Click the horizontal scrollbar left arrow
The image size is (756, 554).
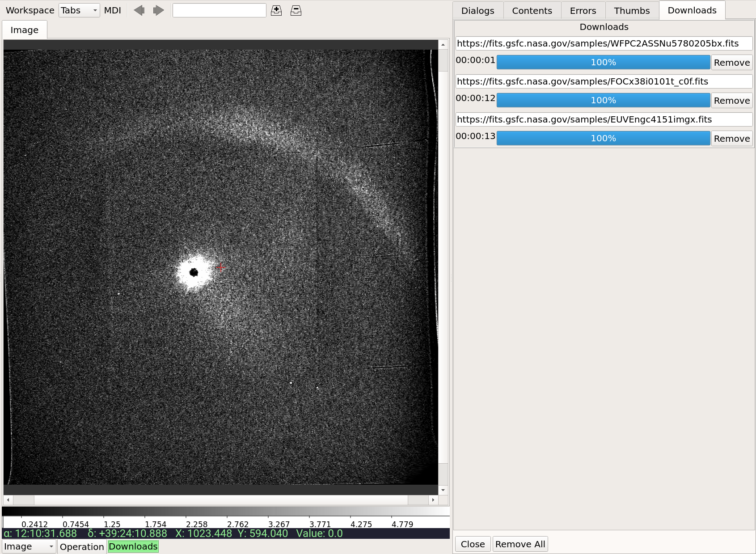tap(8, 500)
